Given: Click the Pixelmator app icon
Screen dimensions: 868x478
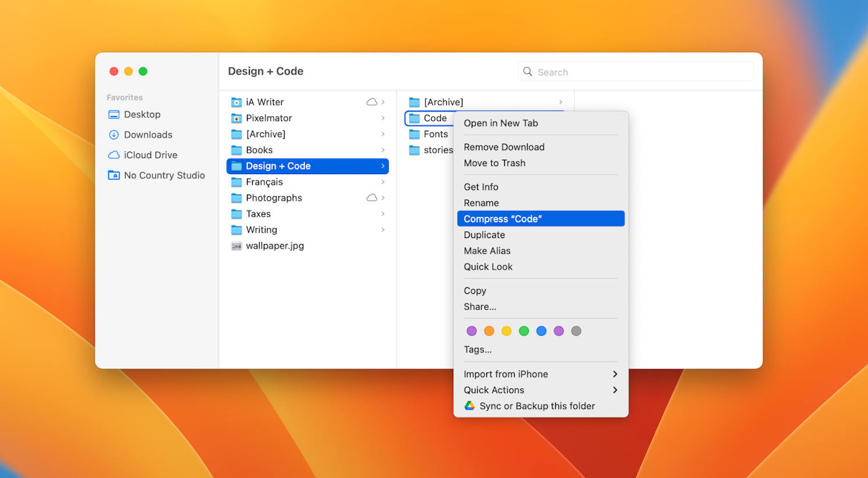Looking at the screenshot, I should tap(236, 118).
